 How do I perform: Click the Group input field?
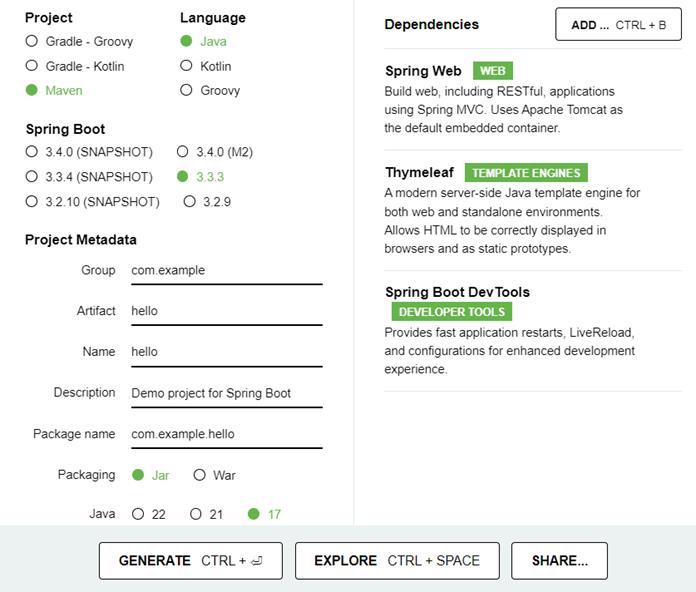[227, 271]
